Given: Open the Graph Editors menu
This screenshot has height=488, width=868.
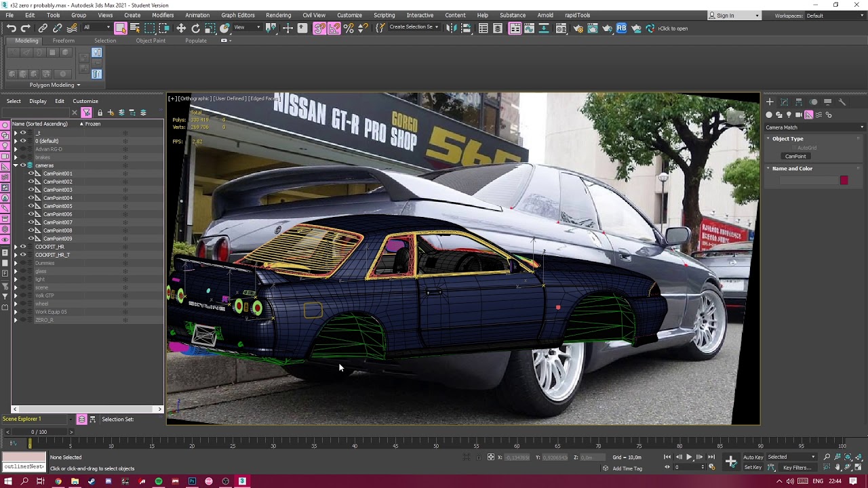Looking at the screenshot, I should [x=238, y=15].
